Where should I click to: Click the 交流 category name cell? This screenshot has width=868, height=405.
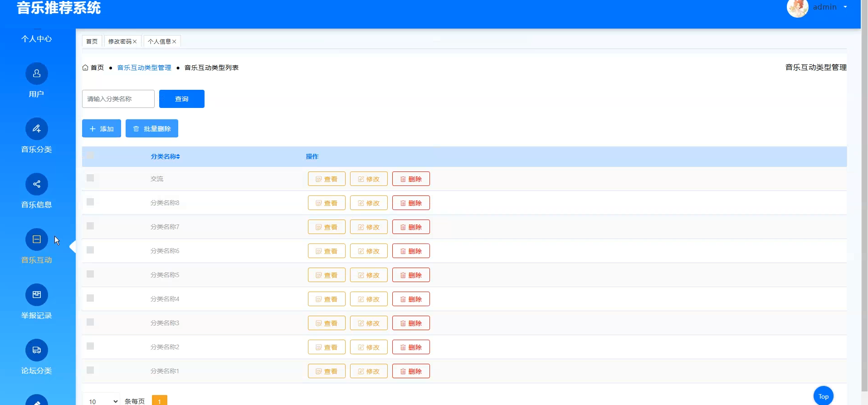click(x=157, y=179)
